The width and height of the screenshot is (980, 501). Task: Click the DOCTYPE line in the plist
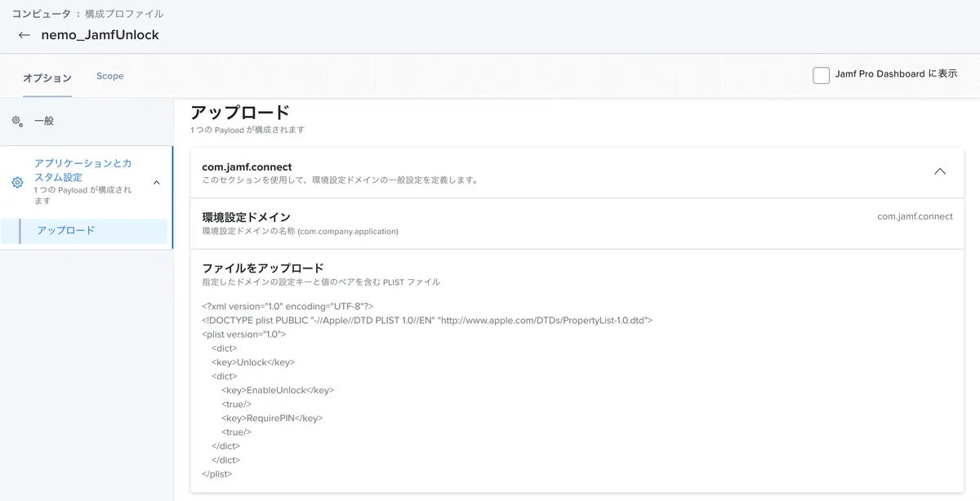click(x=427, y=321)
